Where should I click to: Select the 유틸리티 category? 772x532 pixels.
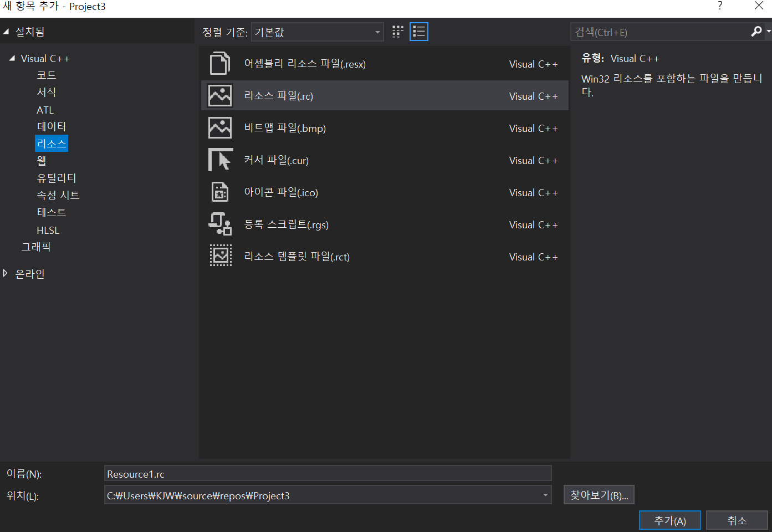56,178
